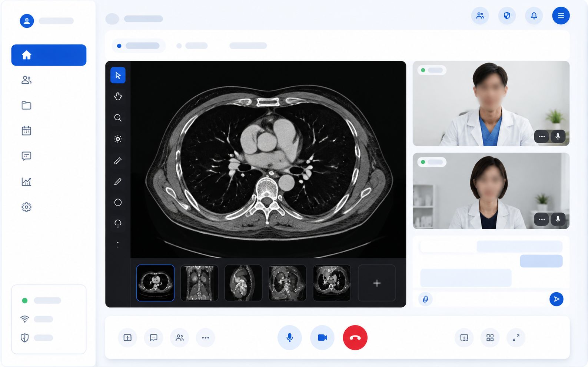Screen dimensions: 588x367
Task: Open more options on female doctor's video
Action: (542, 219)
